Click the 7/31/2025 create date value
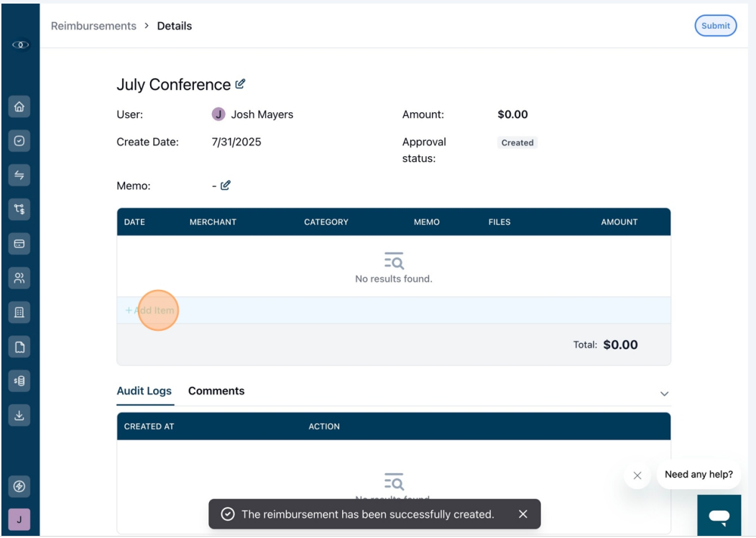756x538 pixels. click(x=236, y=142)
